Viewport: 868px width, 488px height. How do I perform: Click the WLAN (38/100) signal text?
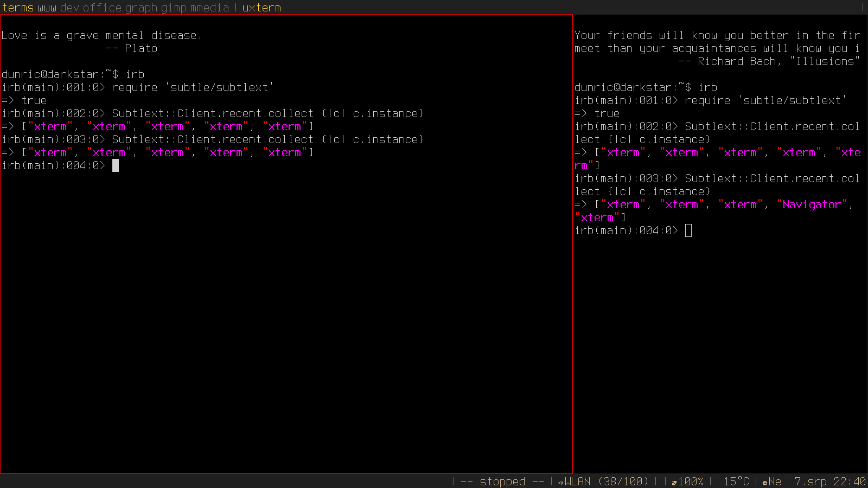point(607,481)
